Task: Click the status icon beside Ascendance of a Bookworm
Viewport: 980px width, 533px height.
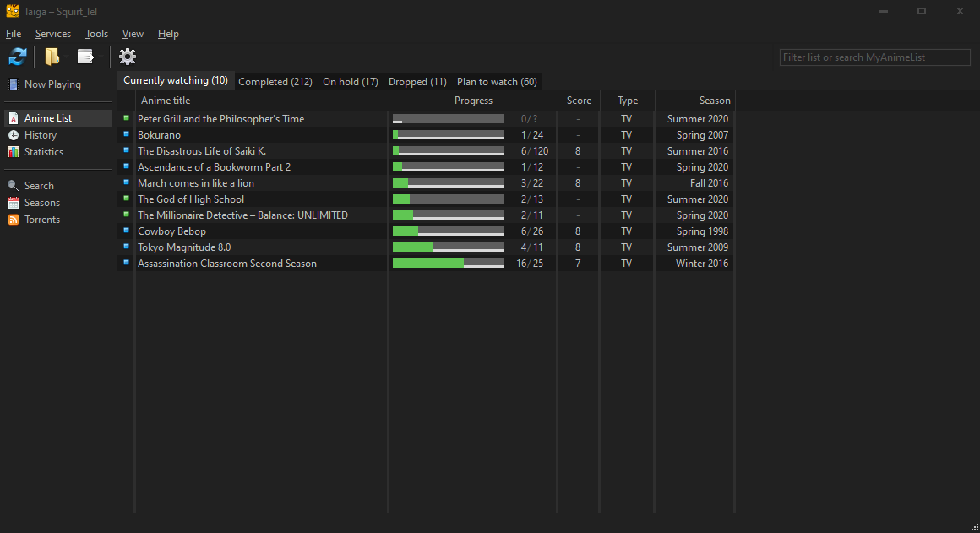Action: pyautogui.click(x=126, y=166)
